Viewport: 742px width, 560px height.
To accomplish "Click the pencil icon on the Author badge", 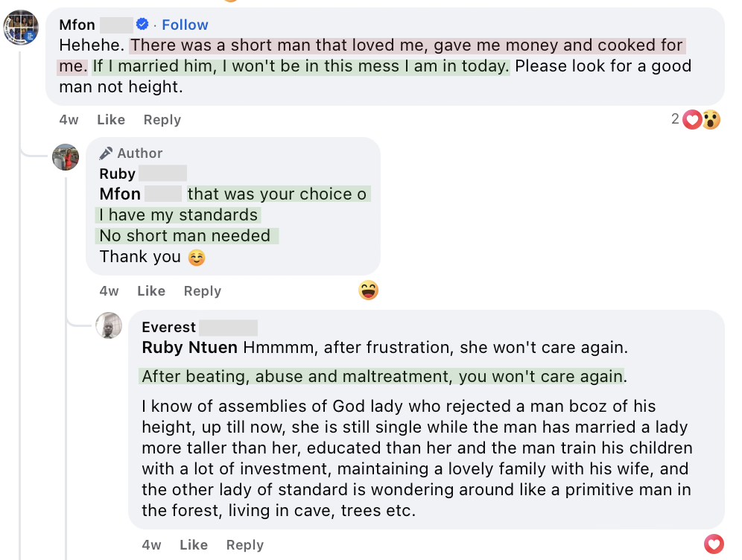I will pyautogui.click(x=104, y=153).
